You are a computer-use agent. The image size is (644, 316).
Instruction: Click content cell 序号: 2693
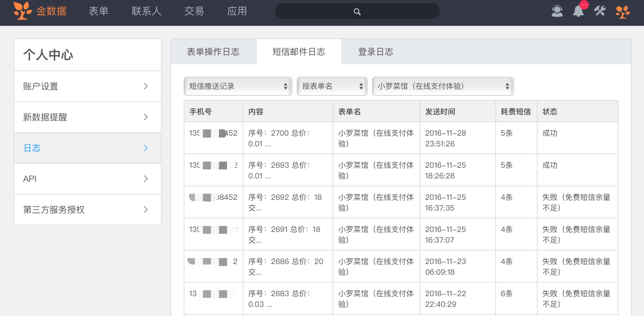pyautogui.click(x=288, y=170)
